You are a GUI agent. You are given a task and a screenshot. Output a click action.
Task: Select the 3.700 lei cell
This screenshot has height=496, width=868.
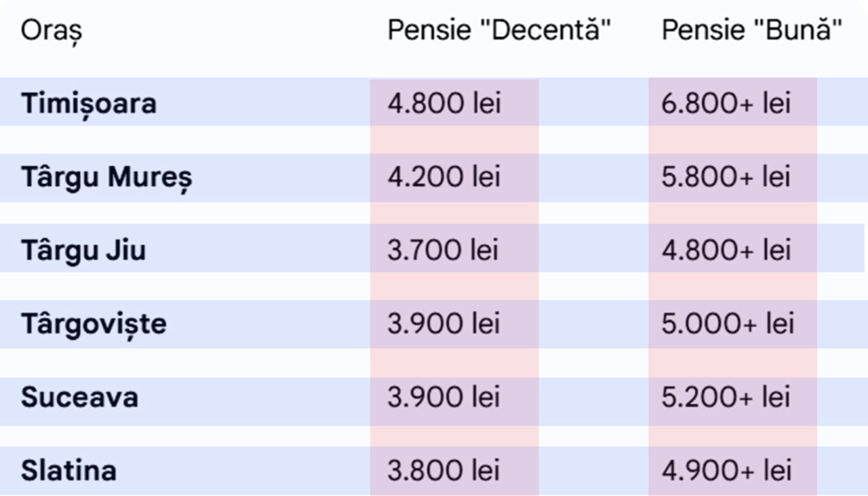443,250
